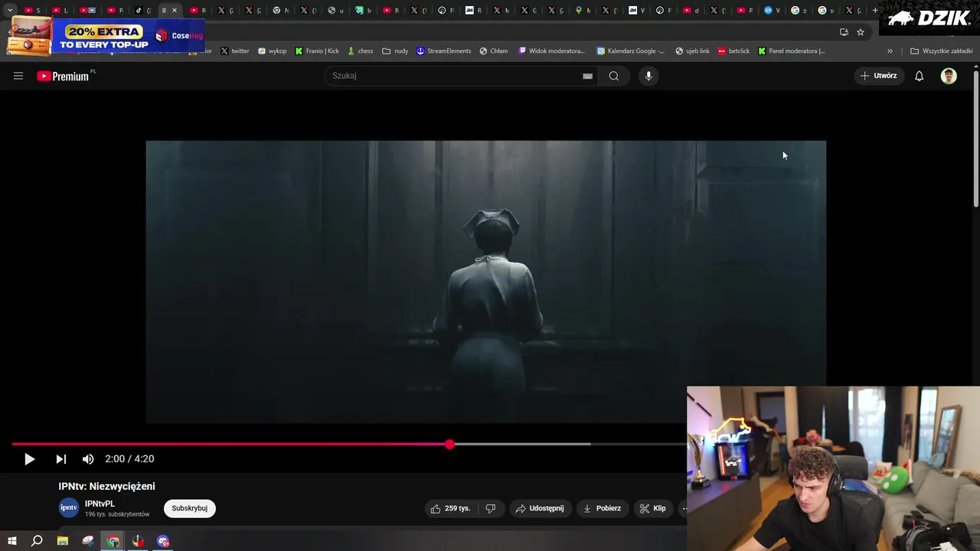Subscribe with the Subskrybuj button

(189, 508)
